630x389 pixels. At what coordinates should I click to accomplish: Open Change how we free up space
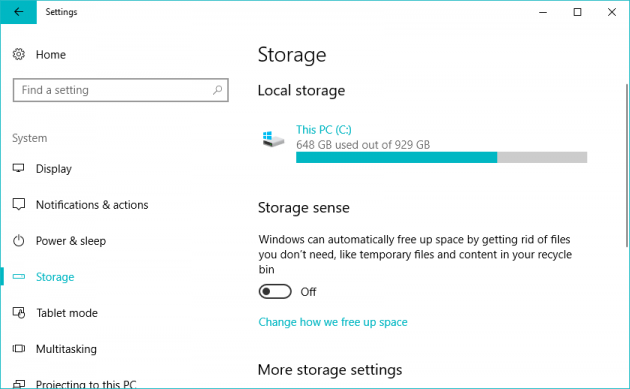pyautogui.click(x=333, y=322)
